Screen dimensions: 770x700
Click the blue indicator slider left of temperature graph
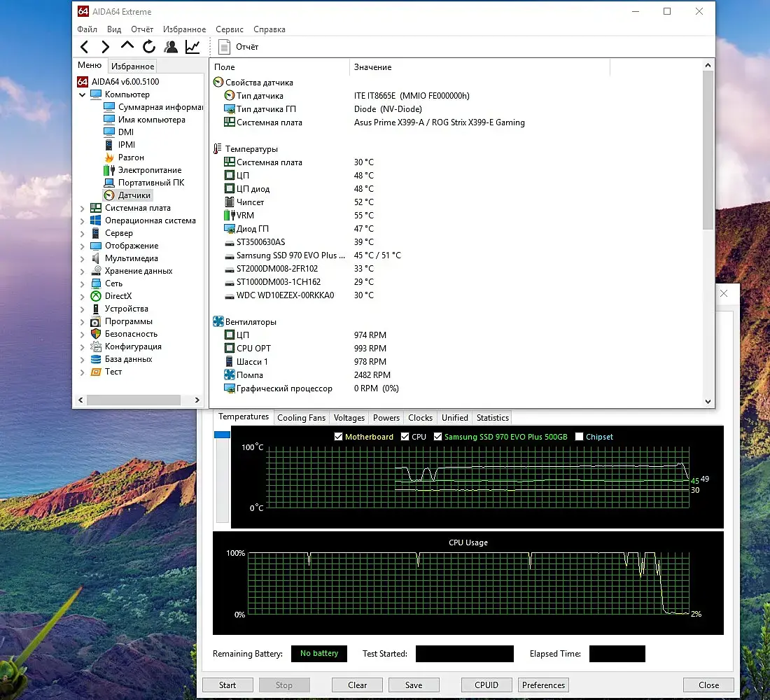pyautogui.click(x=222, y=435)
